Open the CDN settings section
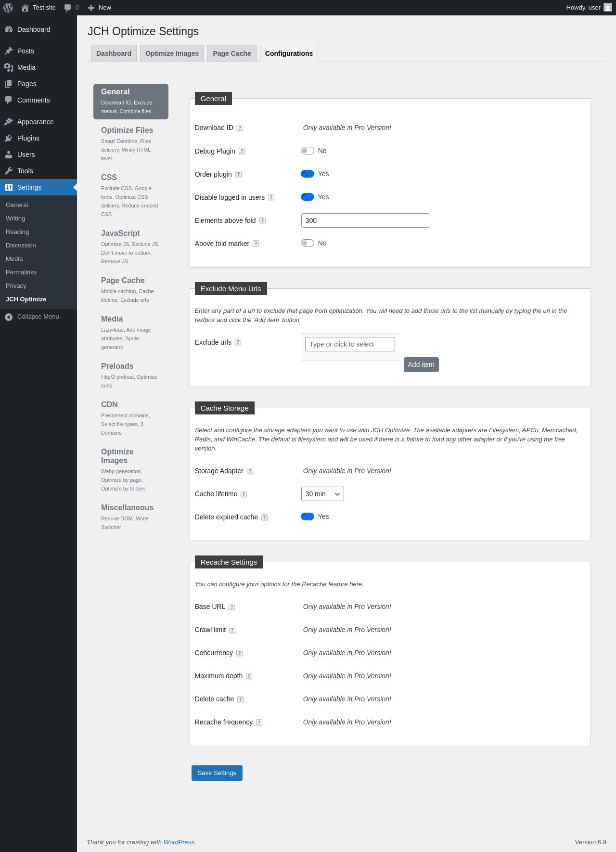616x852 pixels. click(131, 418)
